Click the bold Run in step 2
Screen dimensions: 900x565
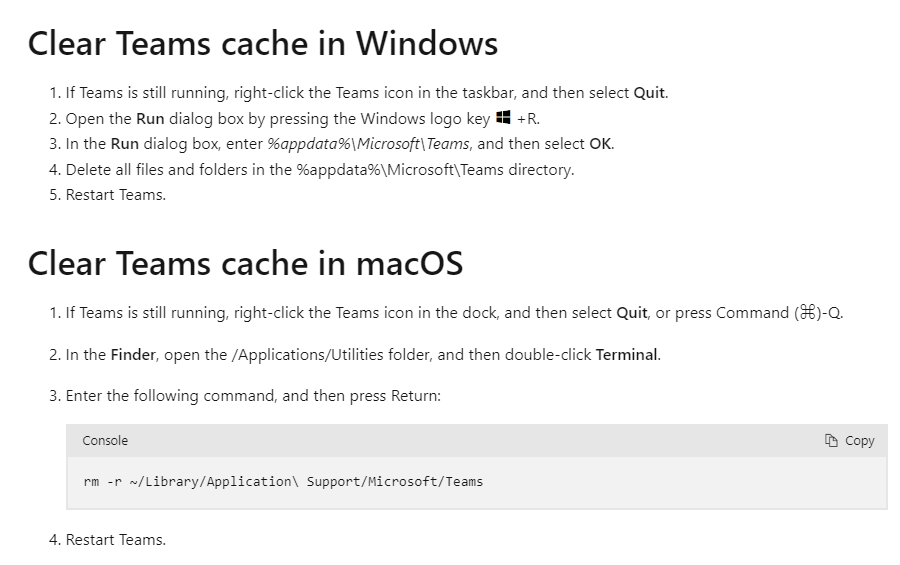tap(150, 118)
